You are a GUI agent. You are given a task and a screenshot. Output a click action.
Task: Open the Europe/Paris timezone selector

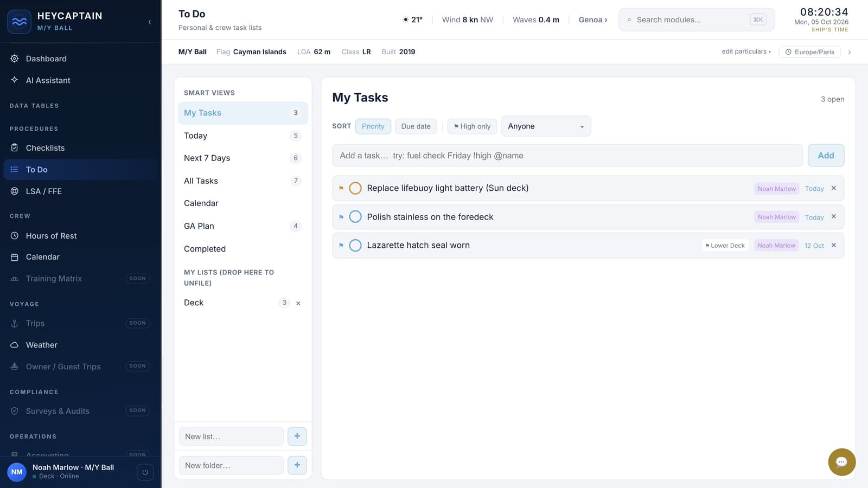point(810,52)
